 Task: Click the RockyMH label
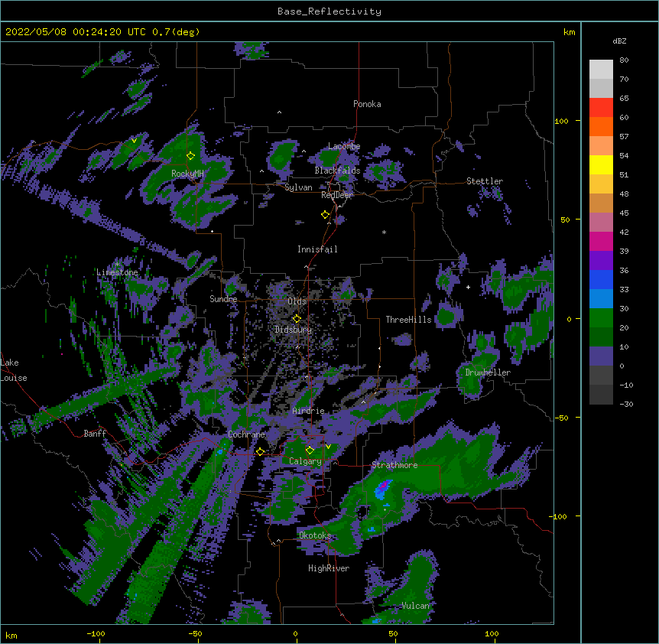pyautogui.click(x=187, y=174)
